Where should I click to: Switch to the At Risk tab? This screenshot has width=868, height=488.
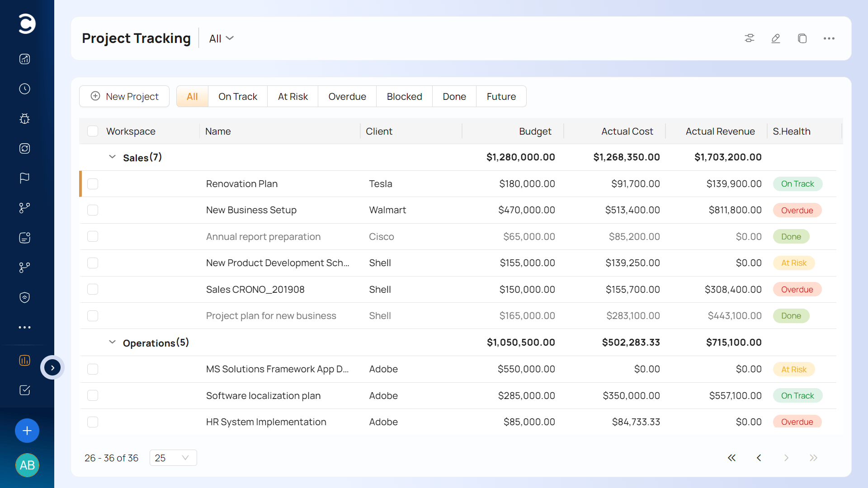point(292,96)
